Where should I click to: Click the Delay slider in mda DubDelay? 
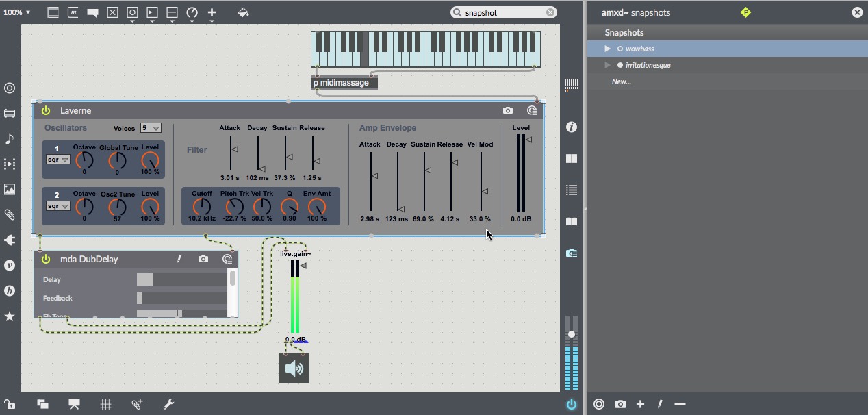pos(182,279)
